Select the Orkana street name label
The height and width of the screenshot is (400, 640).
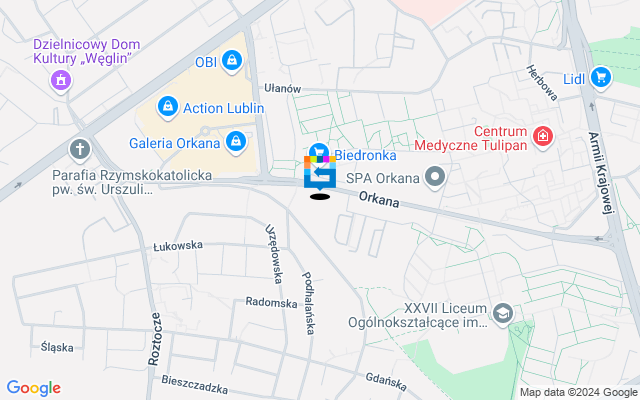click(379, 200)
